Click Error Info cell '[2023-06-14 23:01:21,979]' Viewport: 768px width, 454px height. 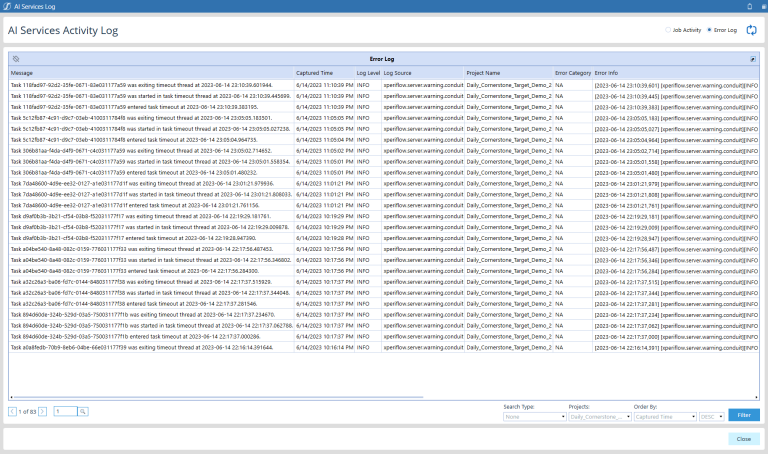[x=676, y=184]
